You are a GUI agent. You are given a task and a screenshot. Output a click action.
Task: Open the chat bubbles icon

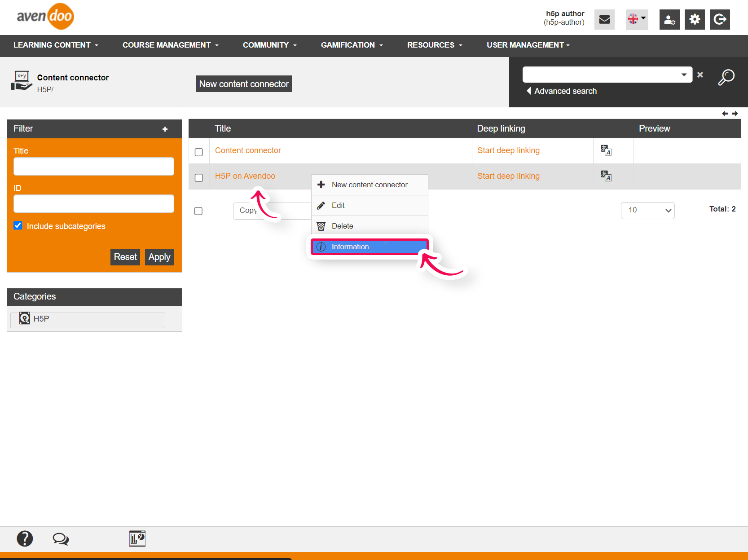click(61, 539)
